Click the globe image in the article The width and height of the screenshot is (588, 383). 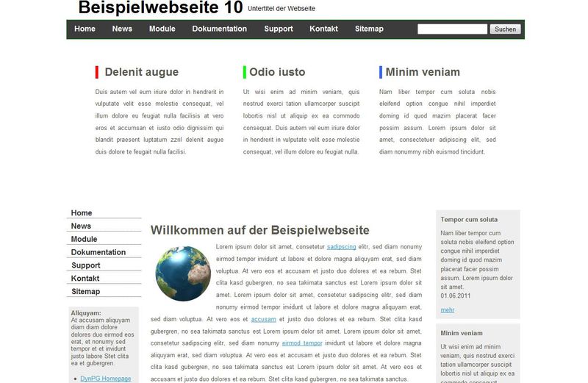pyautogui.click(x=183, y=273)
